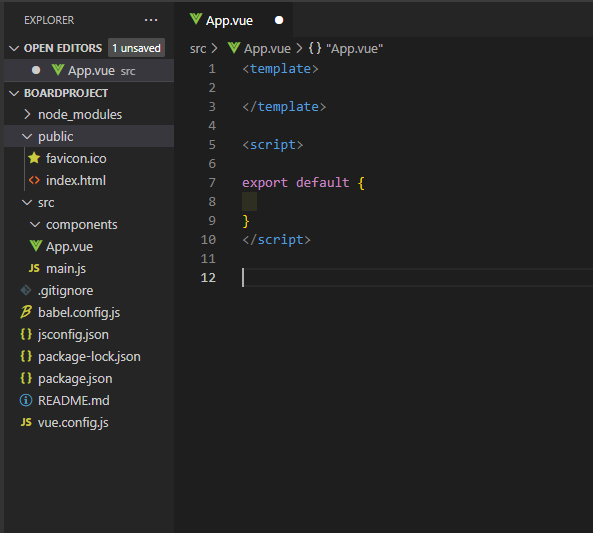
Task: Click the favicon.ico star icon
Action: point(34,158)
